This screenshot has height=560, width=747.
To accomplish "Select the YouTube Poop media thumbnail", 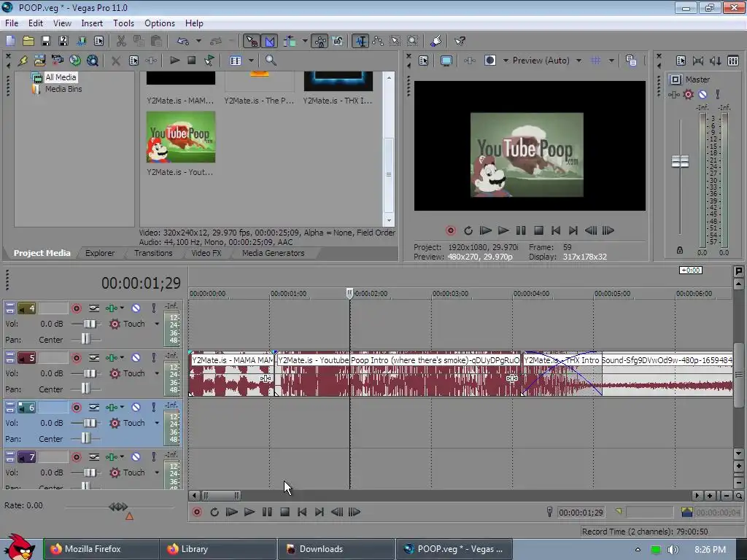I will click(x=181, y=137).
